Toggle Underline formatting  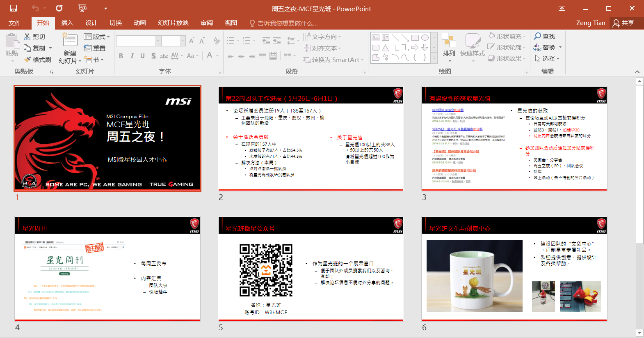point(142,56)
